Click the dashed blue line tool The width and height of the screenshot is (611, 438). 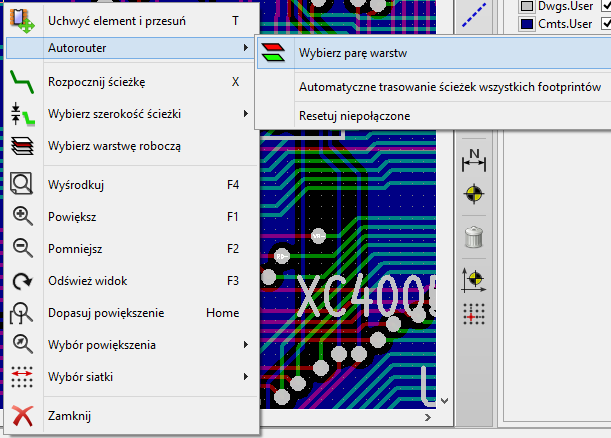point(474,16)
